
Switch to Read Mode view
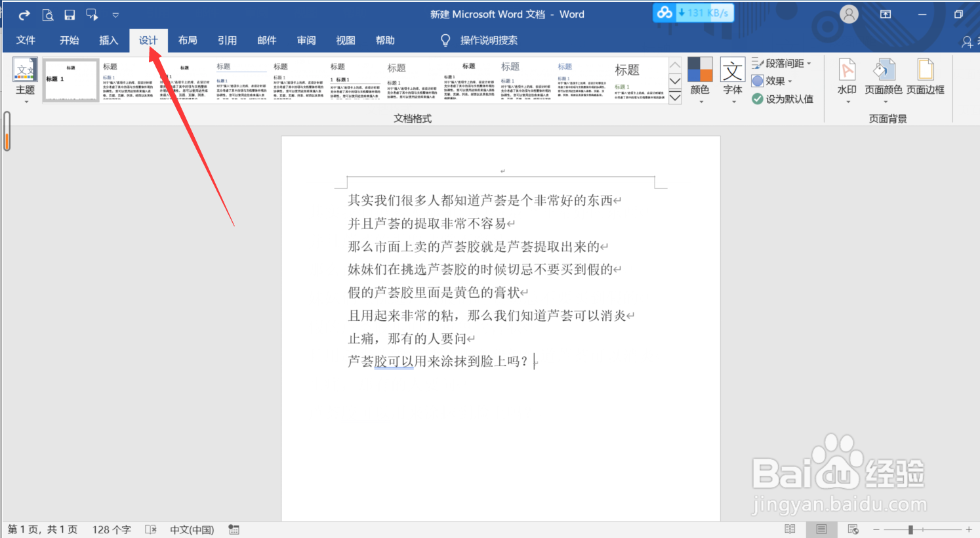pos(789,529)
